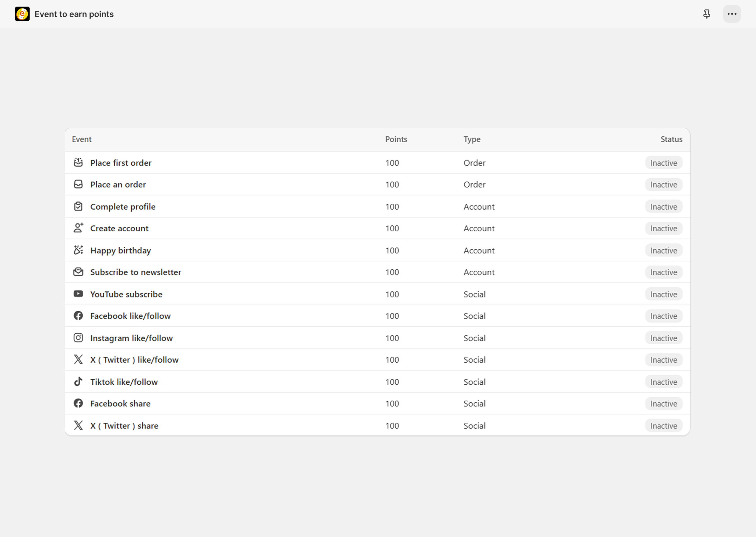Click the Facebook icon in Facebook like/follow row
This screenshot has width=756, height=537.
coord(78,315)
